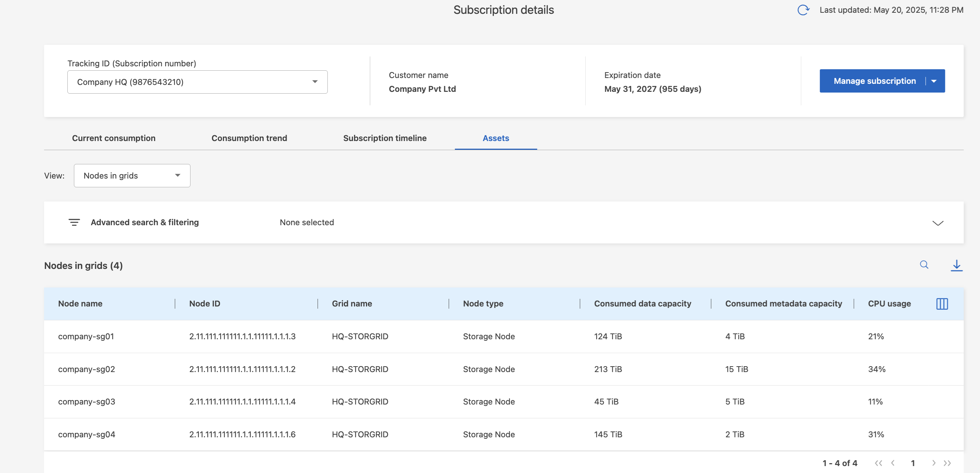This screenshot has height=473, width=980.
Task: Sort by Consumed data capacity column header
Action: (642, 304)
